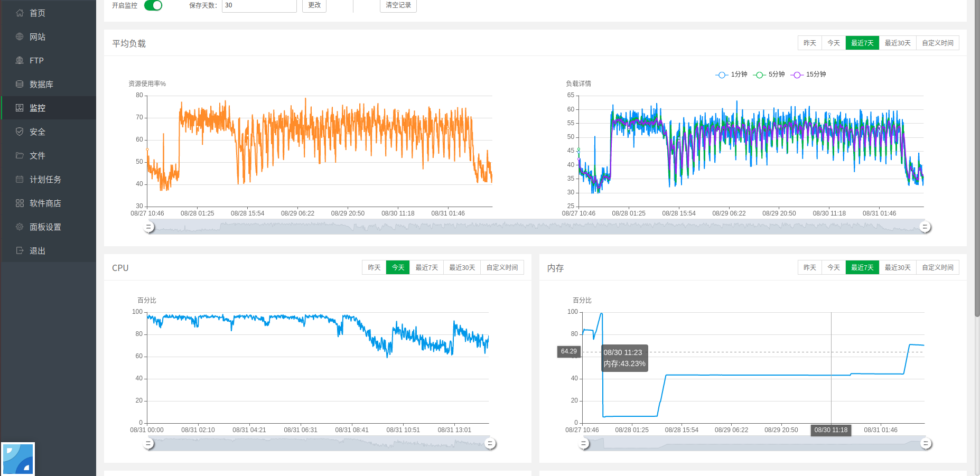The width and height of the screenshot is (980, 476).
Task: Open the 计划任务 menu item
Action: [49, 179]
